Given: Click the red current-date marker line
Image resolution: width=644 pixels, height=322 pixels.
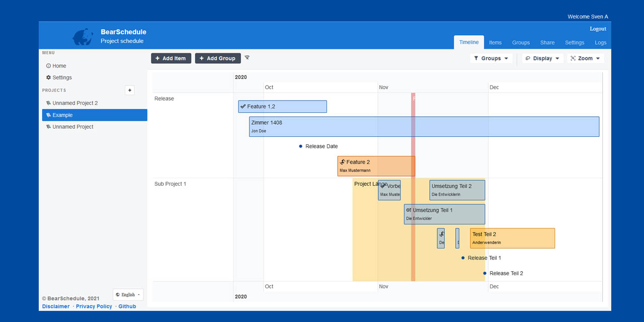Looking at the screenshot, I should tap(413, 187).
